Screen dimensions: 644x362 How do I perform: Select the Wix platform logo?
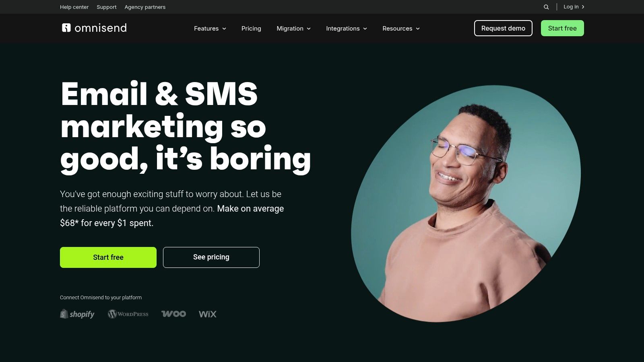pyautogui.click(x=208, y=314)
